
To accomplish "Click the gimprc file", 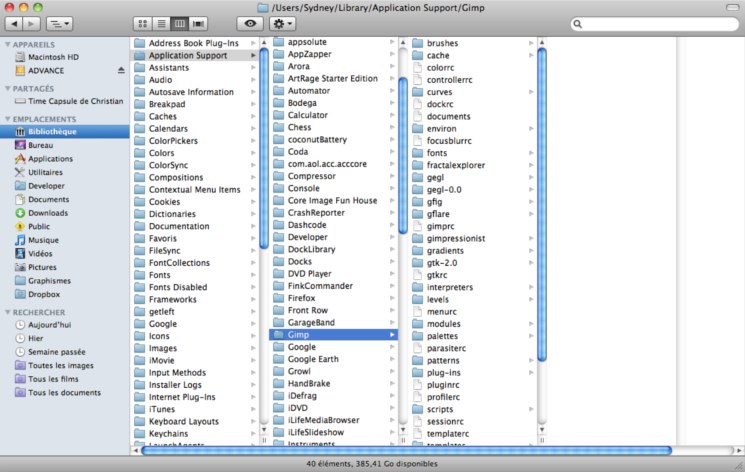I will click(440, 226).
